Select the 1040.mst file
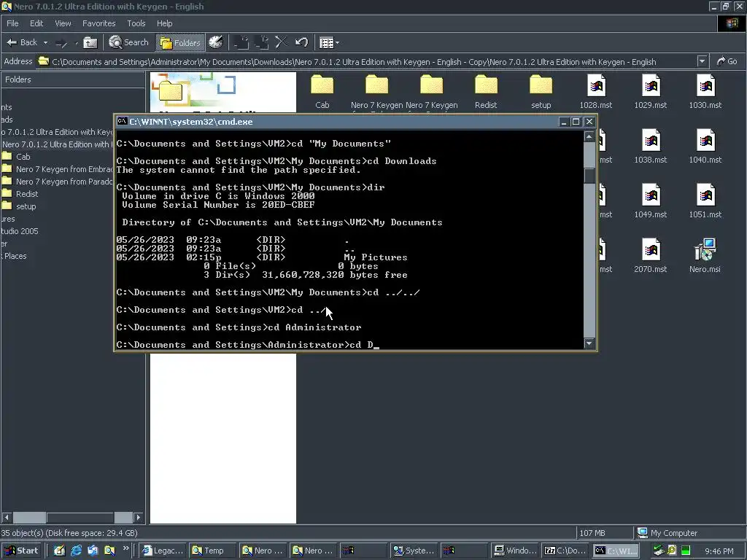Screen dimensions: 747x560 705,146
